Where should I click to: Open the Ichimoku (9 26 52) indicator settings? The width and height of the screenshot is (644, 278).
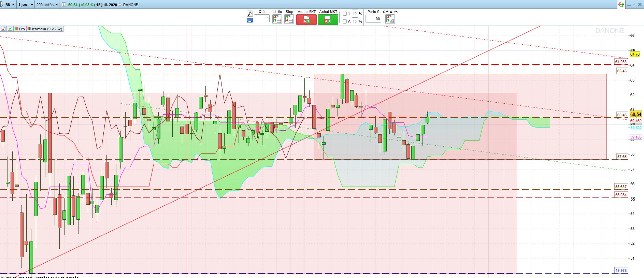[45, 29]
